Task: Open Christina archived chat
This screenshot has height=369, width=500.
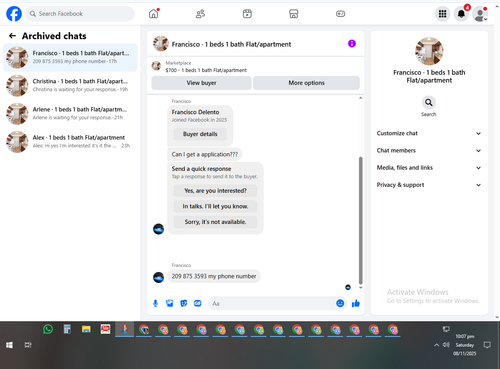Action: pyautogui.click(x=70, y=85)
